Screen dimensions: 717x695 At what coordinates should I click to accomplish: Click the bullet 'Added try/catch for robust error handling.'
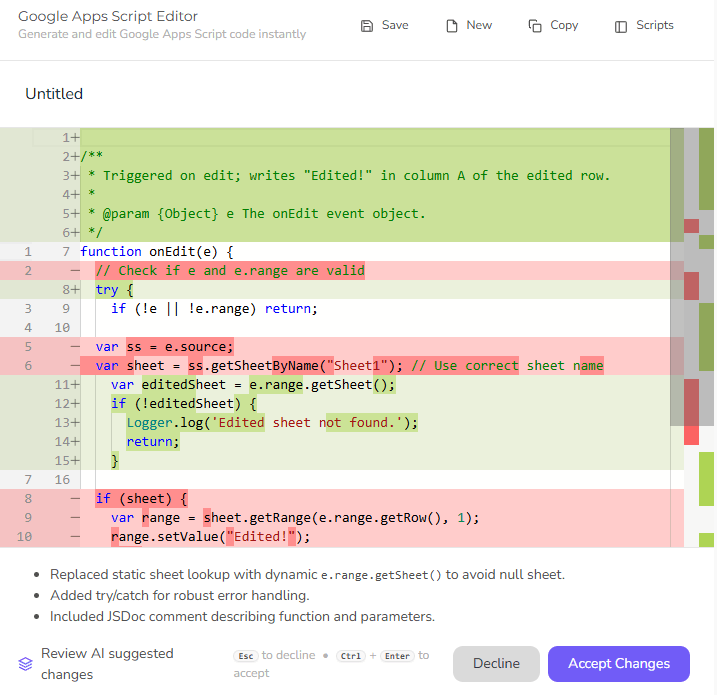coord(180,595)
